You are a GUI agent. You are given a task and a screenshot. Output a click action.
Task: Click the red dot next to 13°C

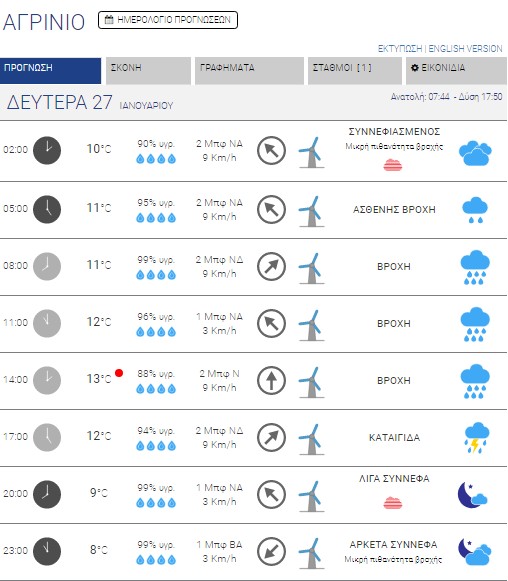(119, 373)
